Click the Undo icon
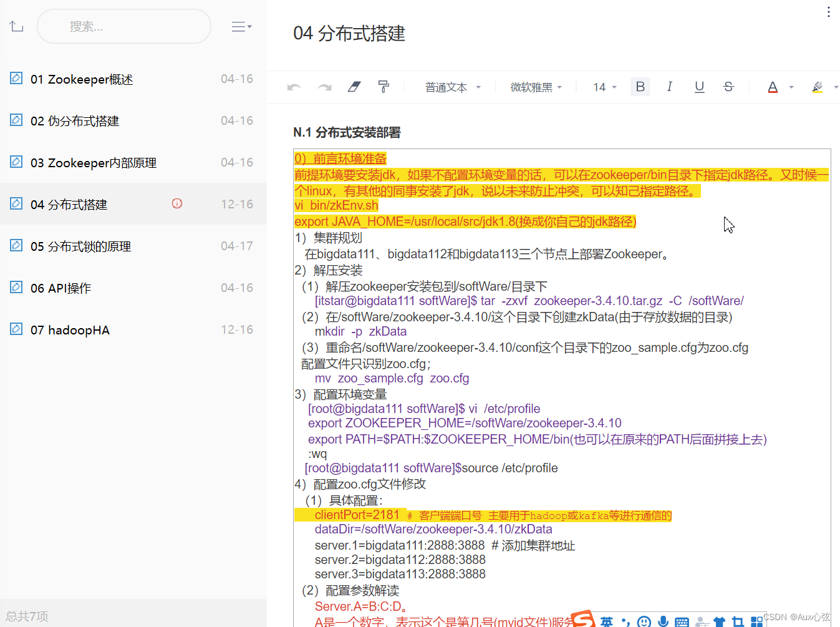This screenshot has height=627, width=840. click(x=294, y=87)
